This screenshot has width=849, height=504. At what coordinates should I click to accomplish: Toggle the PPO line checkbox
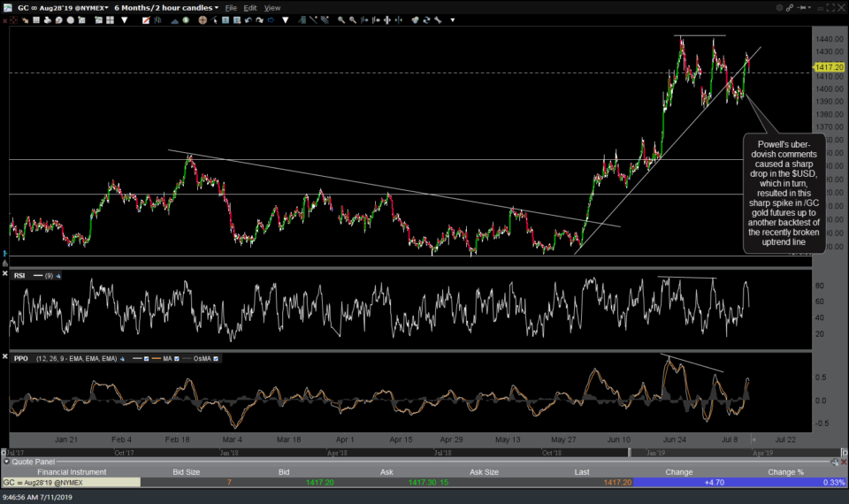pyautogui.click(x=146, y=358)
